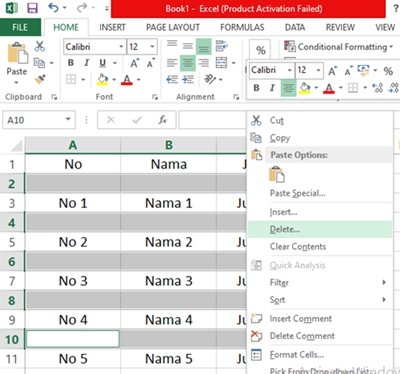Open the FILE backstage button
The width and height of the screenshot is (400, 374).
pos(20,27)
